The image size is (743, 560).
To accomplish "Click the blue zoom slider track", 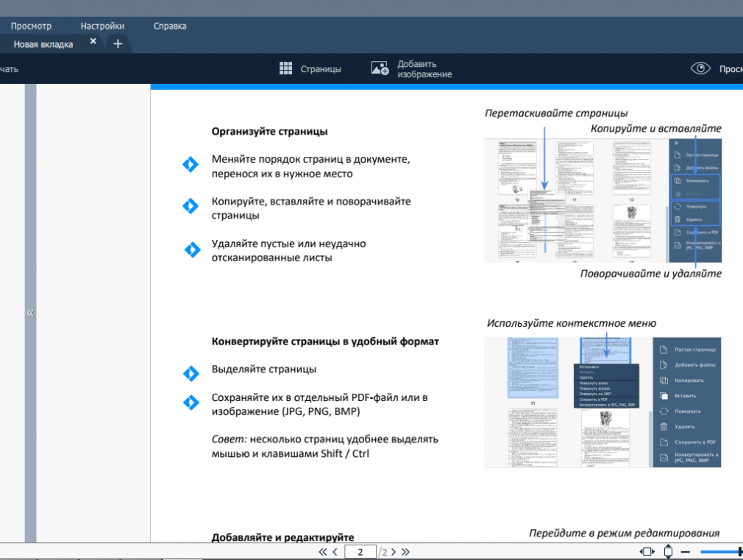I will pos(719,552).
